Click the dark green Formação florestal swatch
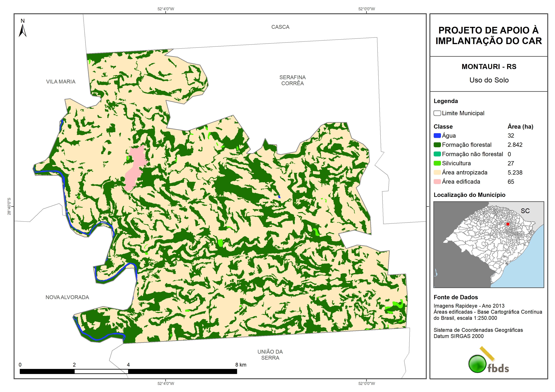This screenshot has height=392, width=555. pyautogui.click(x=437, y=145)
